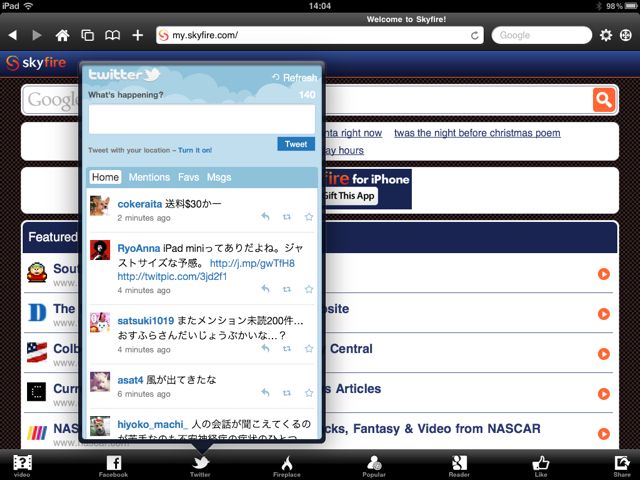Tap the Share icon in bottom bar
This screenshot has height=480, width=640.
tap(622, 466)
